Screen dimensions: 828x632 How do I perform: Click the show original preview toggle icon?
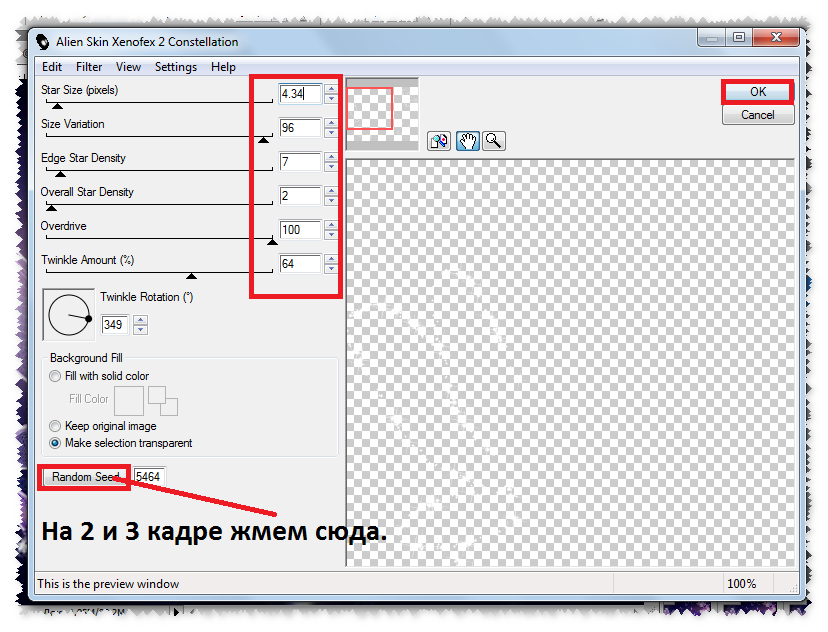click(439, 141)
